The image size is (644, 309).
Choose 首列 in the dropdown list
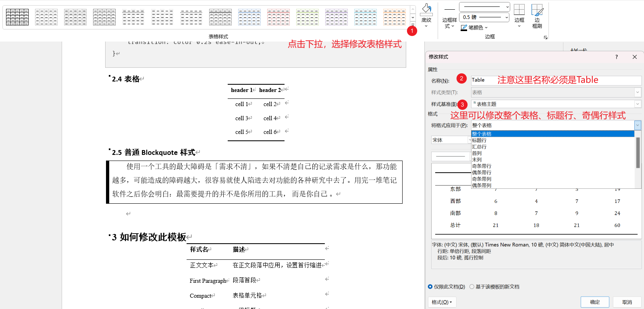[x=553, y=153]
